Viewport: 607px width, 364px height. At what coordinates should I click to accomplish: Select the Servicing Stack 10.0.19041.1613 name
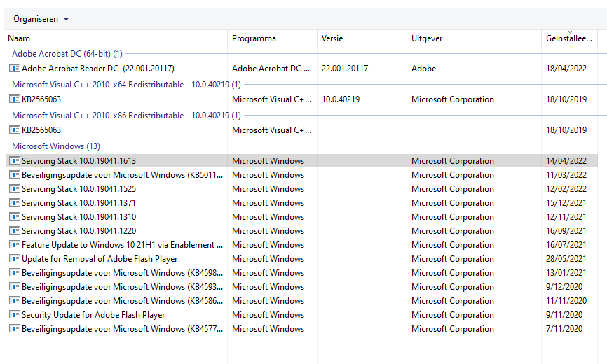pyautogui.click(x=79, y=161)
